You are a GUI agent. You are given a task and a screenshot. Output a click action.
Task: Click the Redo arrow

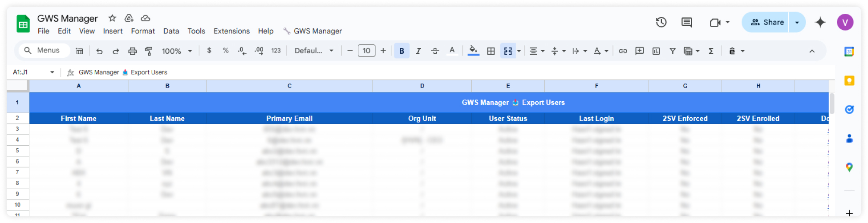coord(116,51)
